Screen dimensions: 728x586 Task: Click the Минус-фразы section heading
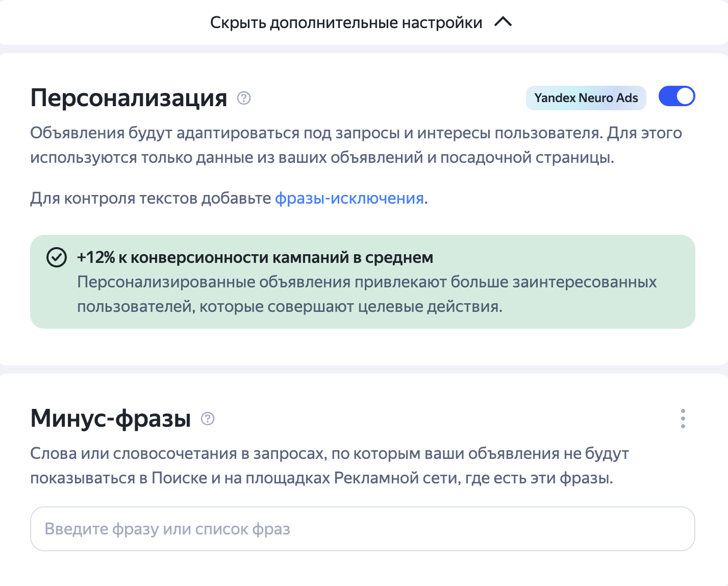[x=111, y=418]
